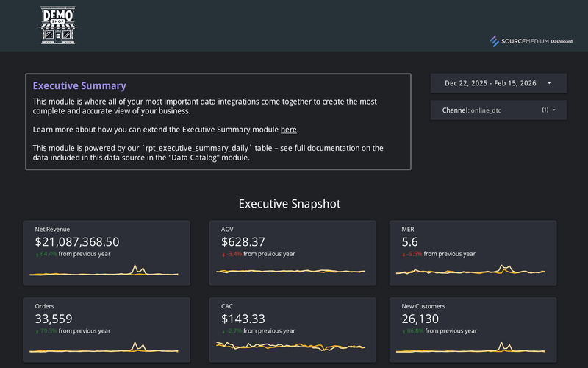Select the Net Revenue sparkline chart
The height and width of the screenshot is (368, 588).
(x=105, y=272)
